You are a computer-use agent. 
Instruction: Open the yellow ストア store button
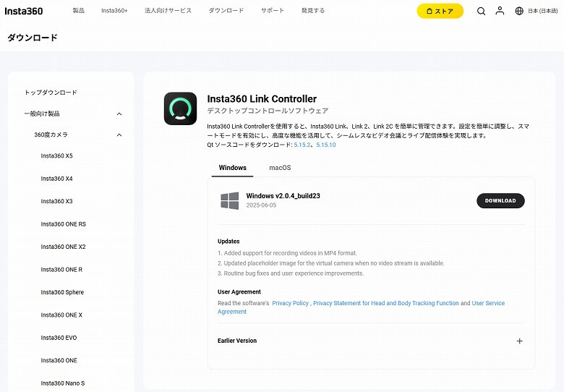tap(440, 11)
